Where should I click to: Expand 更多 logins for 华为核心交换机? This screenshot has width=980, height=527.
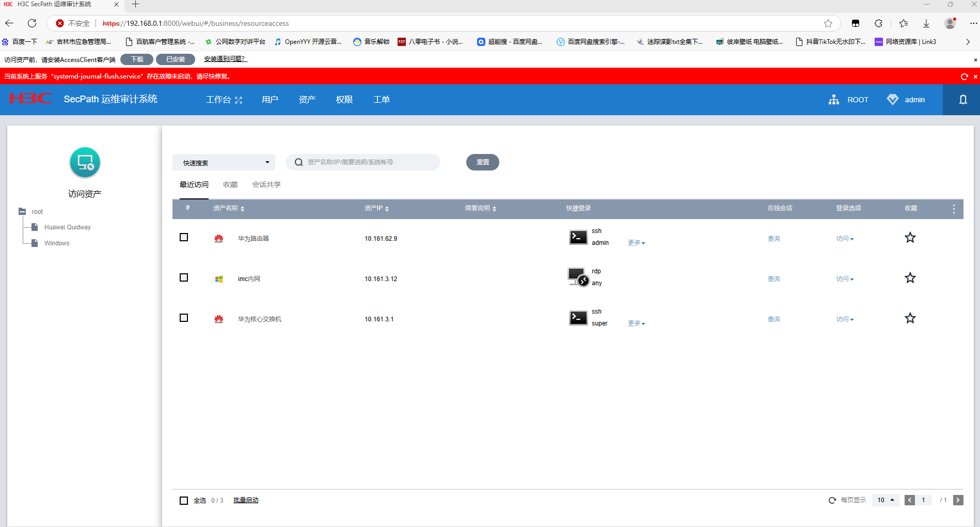[x=637, y=323]
